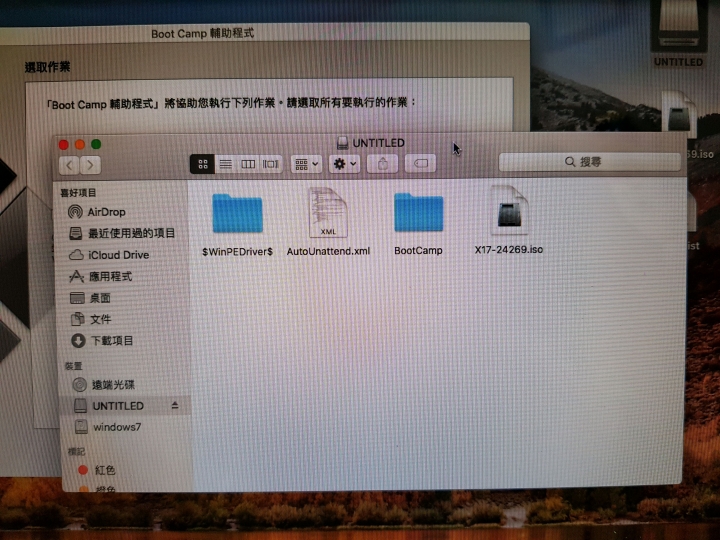Screen dimensions: 720x540
Task: Open iCloud Drive in the sidebar
Action: pos(109,255)
